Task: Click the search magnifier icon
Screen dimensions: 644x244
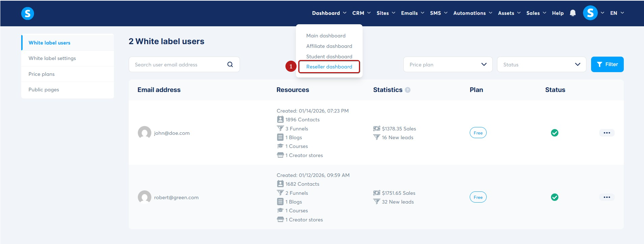Action: pos(230,64)
